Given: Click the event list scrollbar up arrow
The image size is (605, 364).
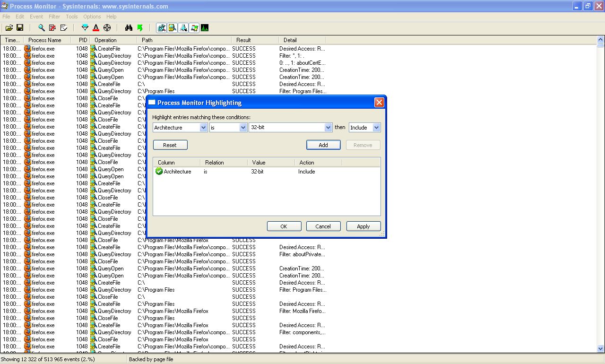Looking at the screenshot, I should [x=600, y=40].
